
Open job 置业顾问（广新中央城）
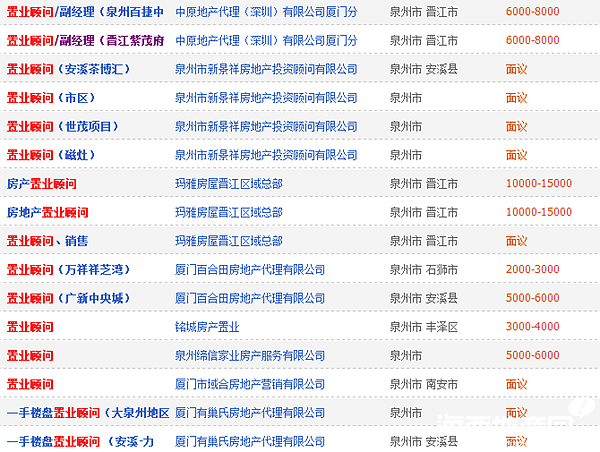pos(69,299)
